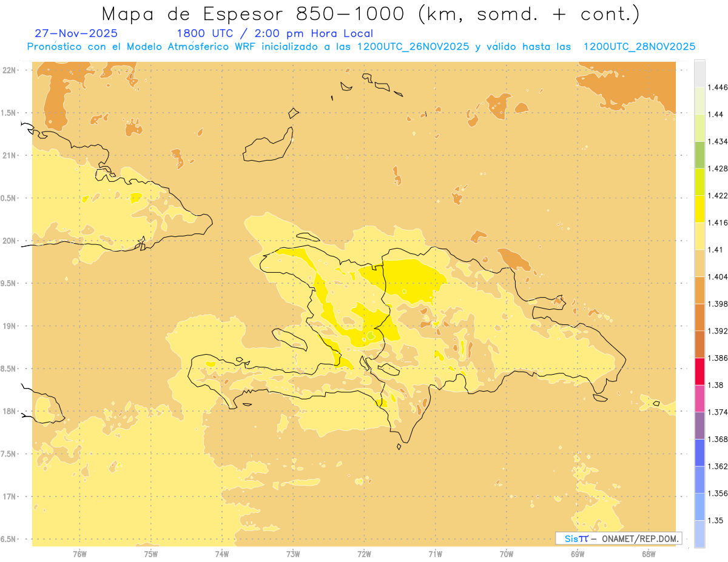Click the color bar value "1.356"
The height and width of the screenshot is (562, 728).
coord(718,493)
